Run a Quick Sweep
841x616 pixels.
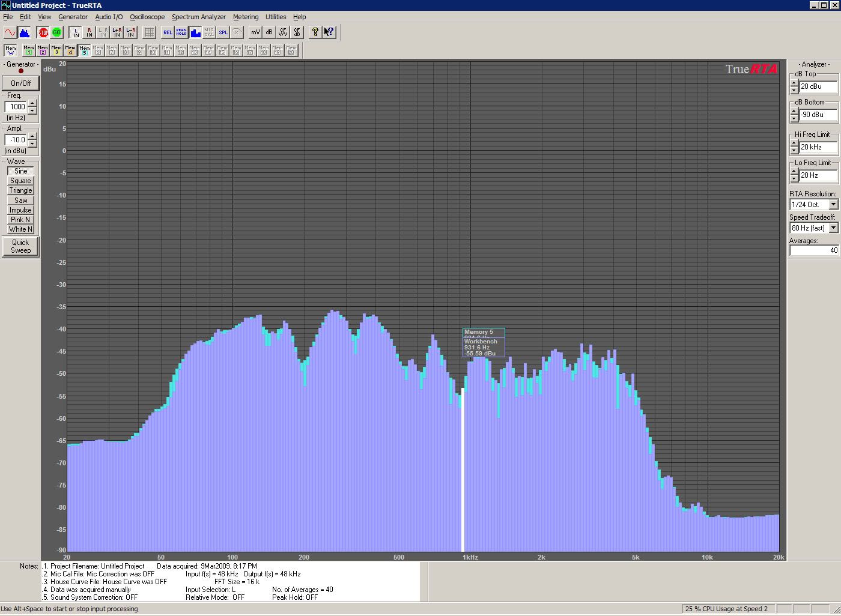pos(20,246)
